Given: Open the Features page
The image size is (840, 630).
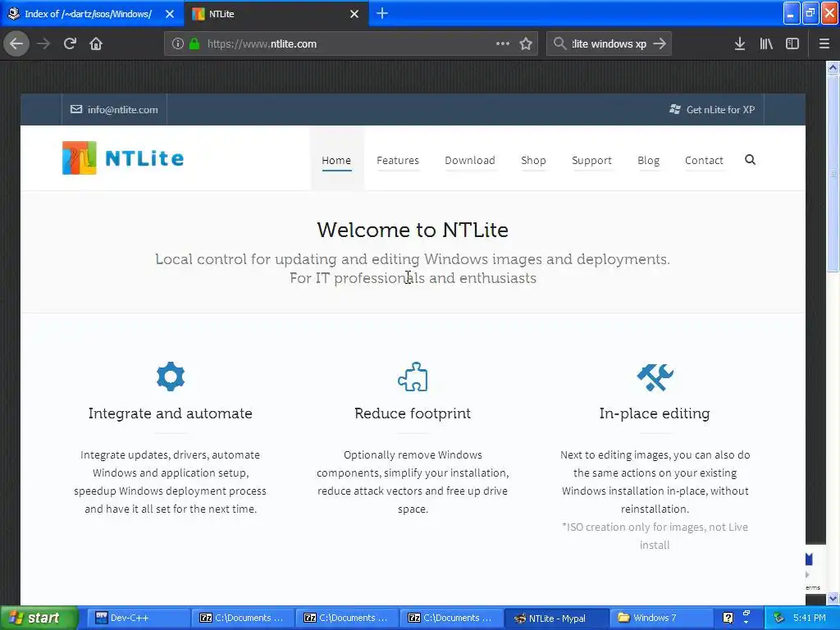Looking at the screenshot, I should 398,160.
